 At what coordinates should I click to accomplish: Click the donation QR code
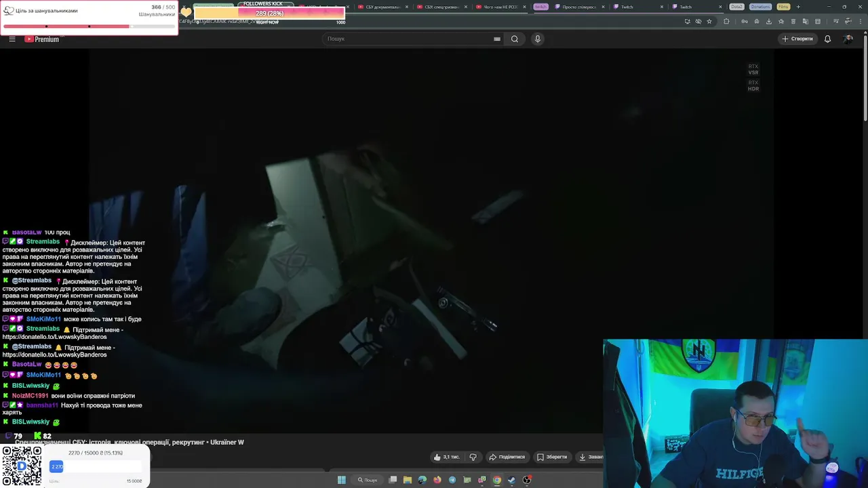click(x=22, y=466)
